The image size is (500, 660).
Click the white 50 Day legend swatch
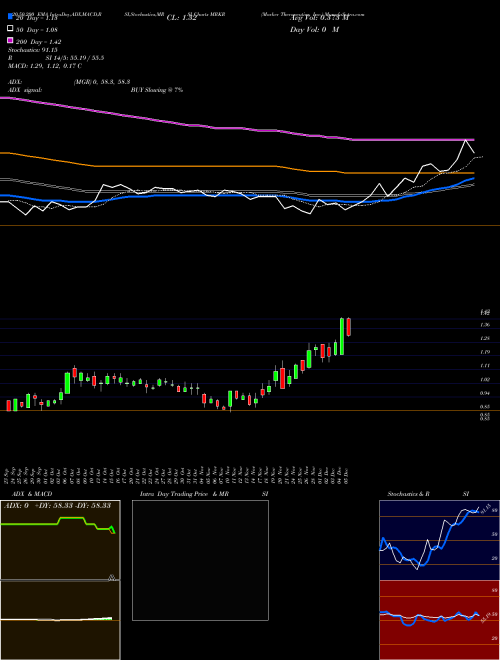(10, 29)
